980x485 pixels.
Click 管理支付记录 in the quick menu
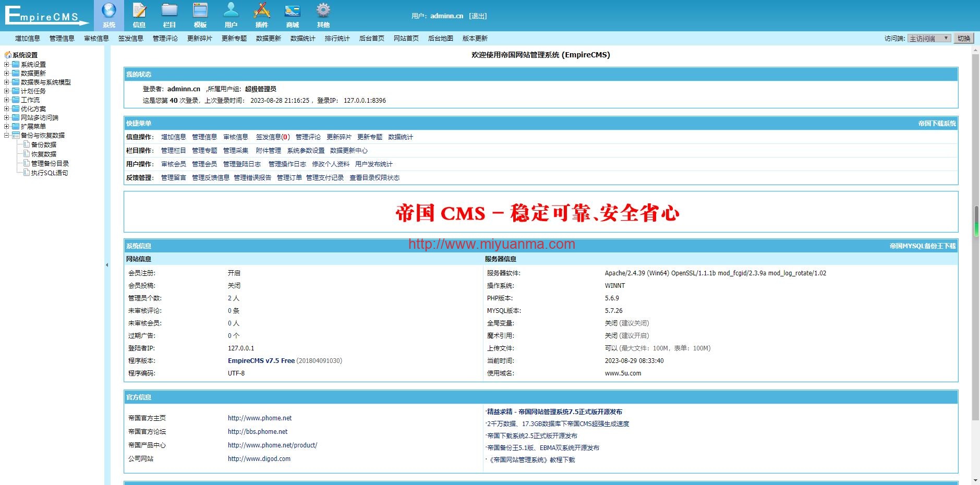[x=325, y=178]
